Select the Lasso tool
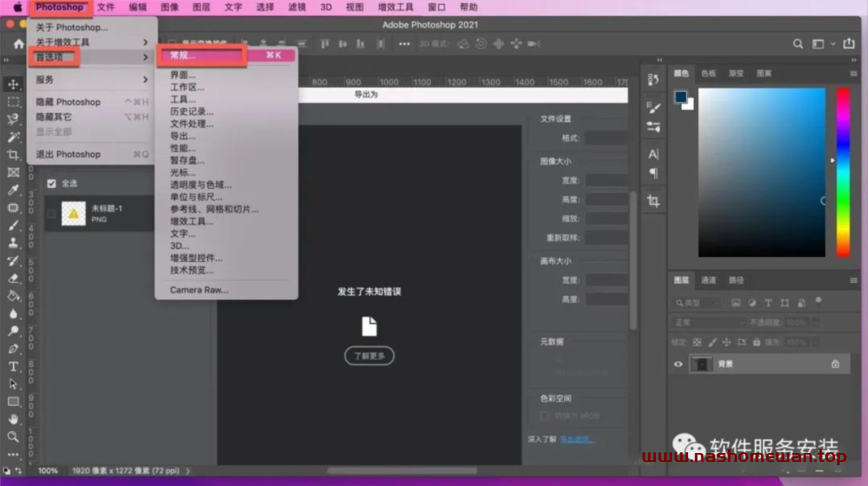 point(14,120)
